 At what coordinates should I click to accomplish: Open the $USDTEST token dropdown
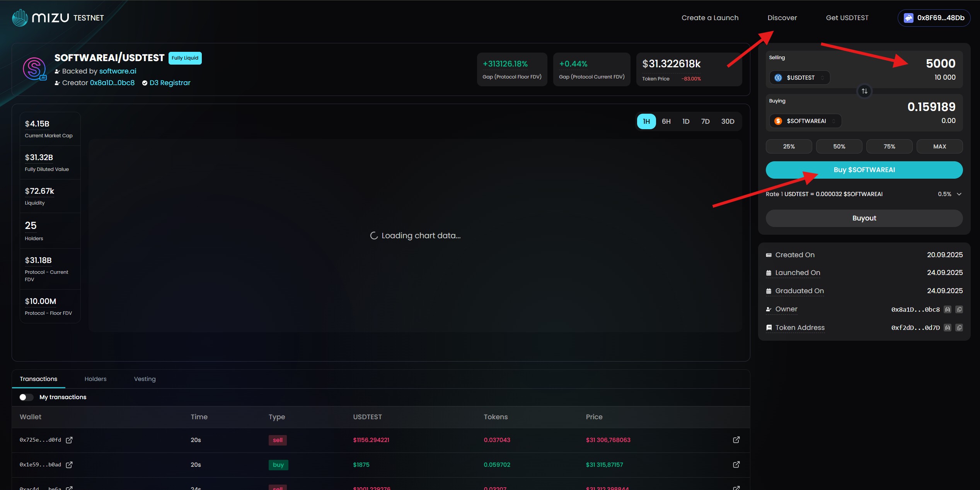[x=799, y=78]
